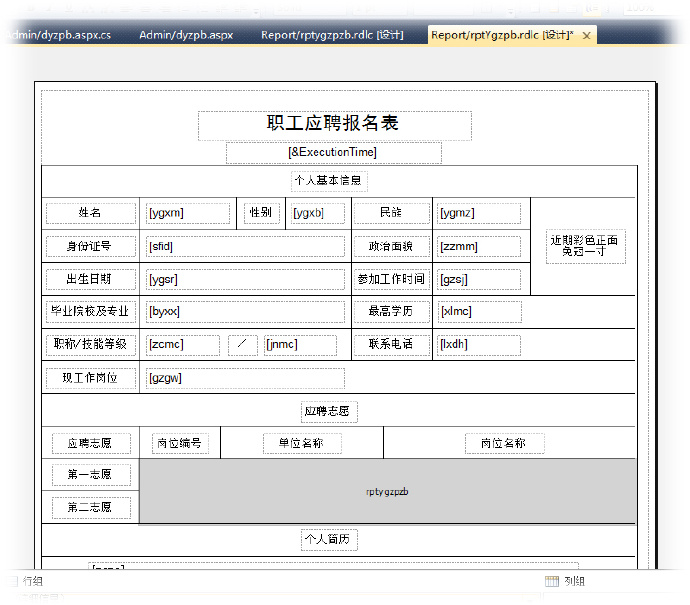
Task: Click the 姓名 label cell
Action: tap(91, 213)
